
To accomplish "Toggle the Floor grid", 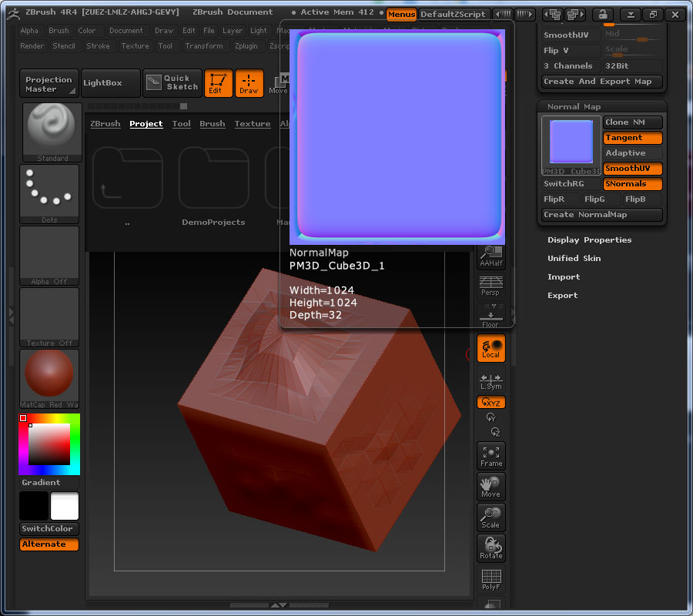I will coord(491,316).
